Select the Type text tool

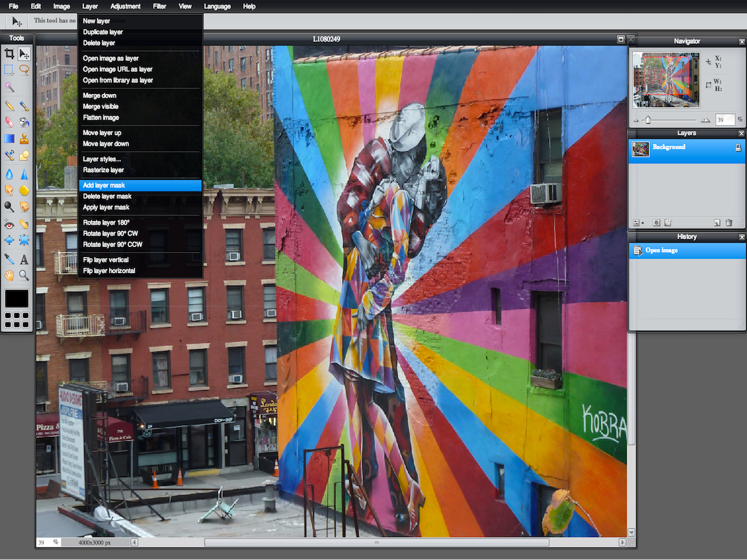click(24, 259)
